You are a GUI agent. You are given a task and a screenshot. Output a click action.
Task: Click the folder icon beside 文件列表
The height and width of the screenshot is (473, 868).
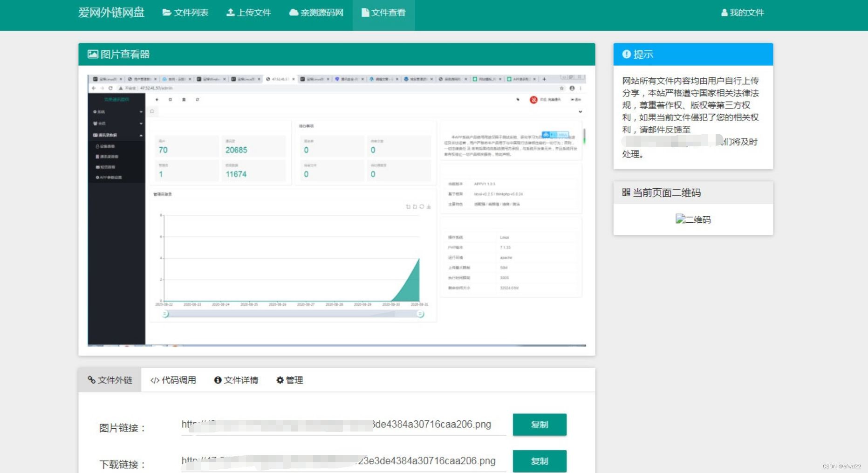click(167, 13)
